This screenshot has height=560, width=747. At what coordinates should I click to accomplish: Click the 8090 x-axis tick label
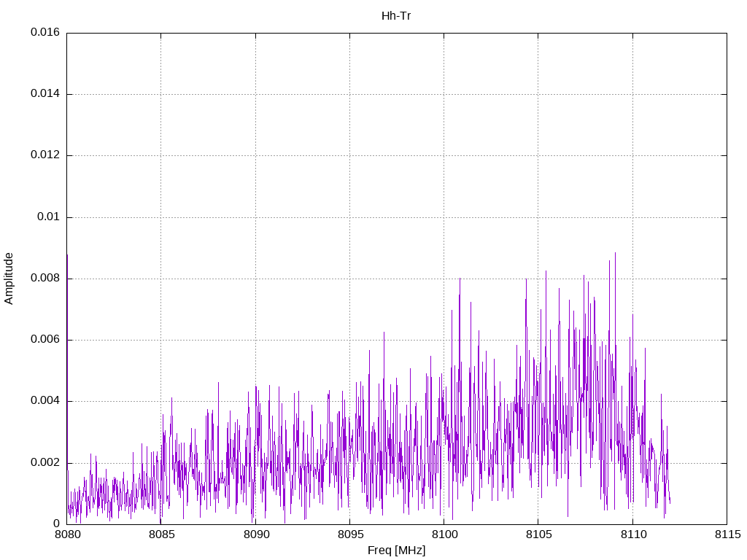(x=255, y=534)
